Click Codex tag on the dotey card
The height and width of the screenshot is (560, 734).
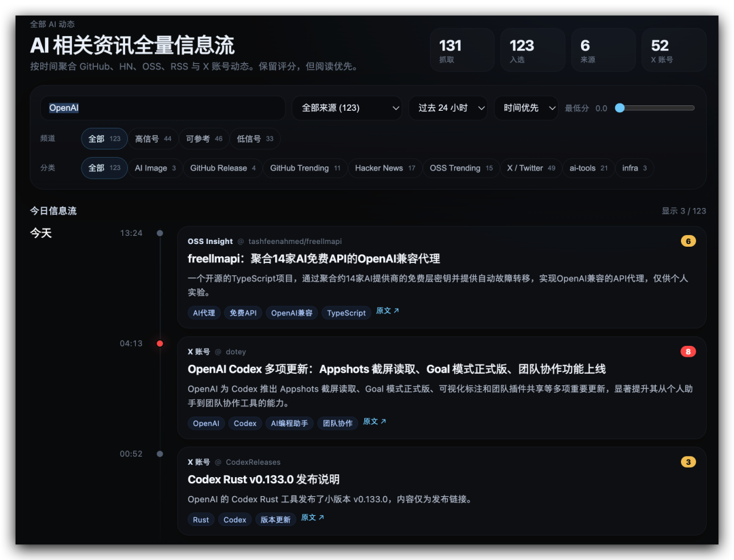(x=245, y=423)
